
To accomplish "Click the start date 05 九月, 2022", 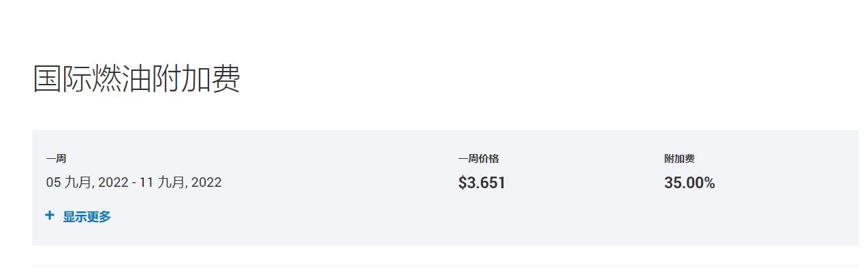I will click(x=87, y=183).
